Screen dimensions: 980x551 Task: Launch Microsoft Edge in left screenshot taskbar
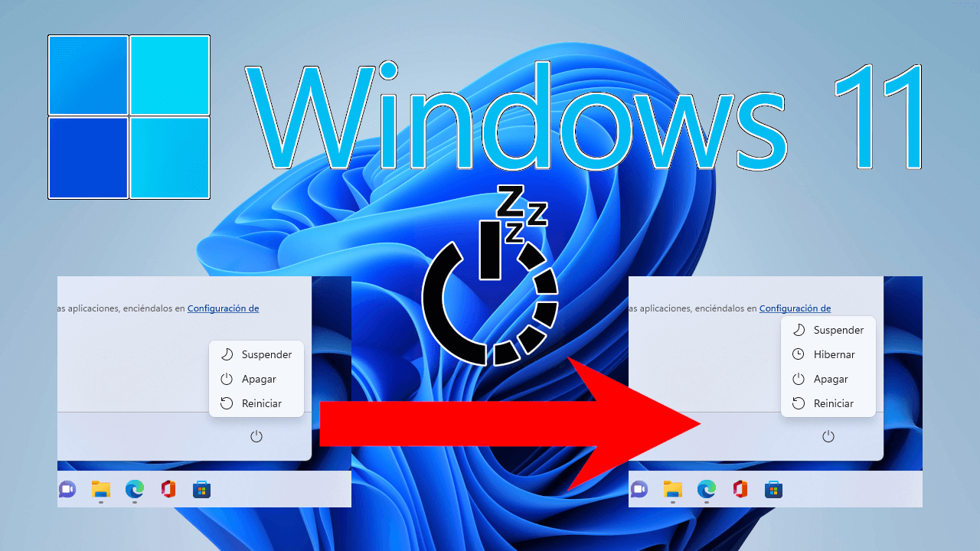(135, 489)
